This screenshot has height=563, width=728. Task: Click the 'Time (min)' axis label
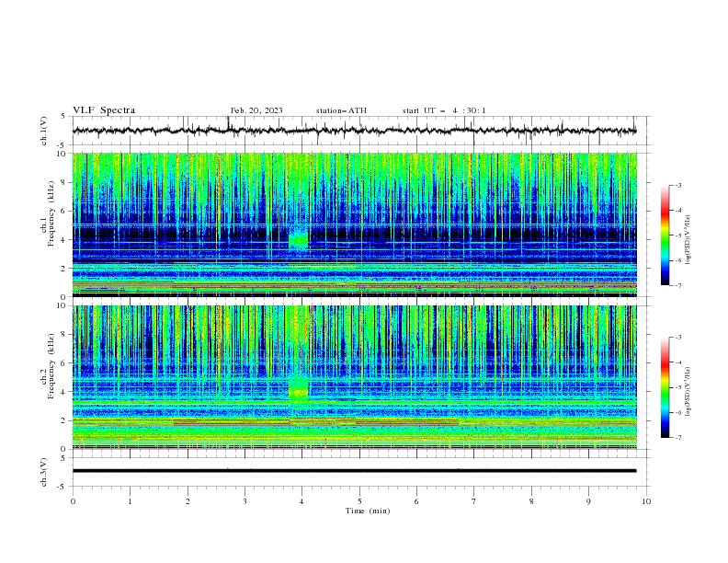pos(368,511)
